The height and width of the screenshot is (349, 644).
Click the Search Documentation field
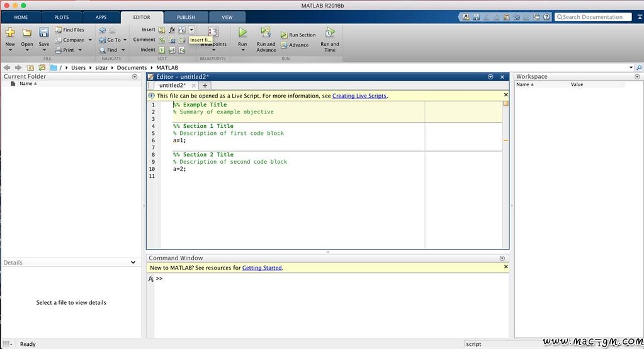coord(593,17)
